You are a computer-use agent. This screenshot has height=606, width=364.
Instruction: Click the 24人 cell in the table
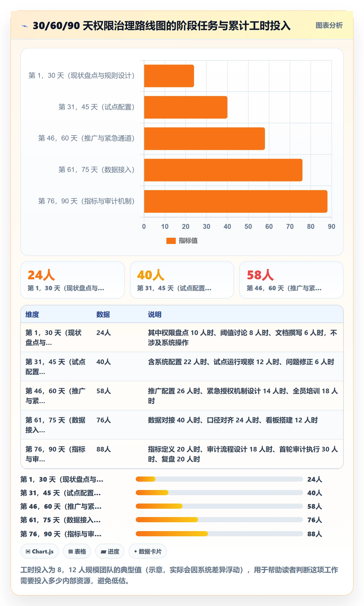(104, 333)
